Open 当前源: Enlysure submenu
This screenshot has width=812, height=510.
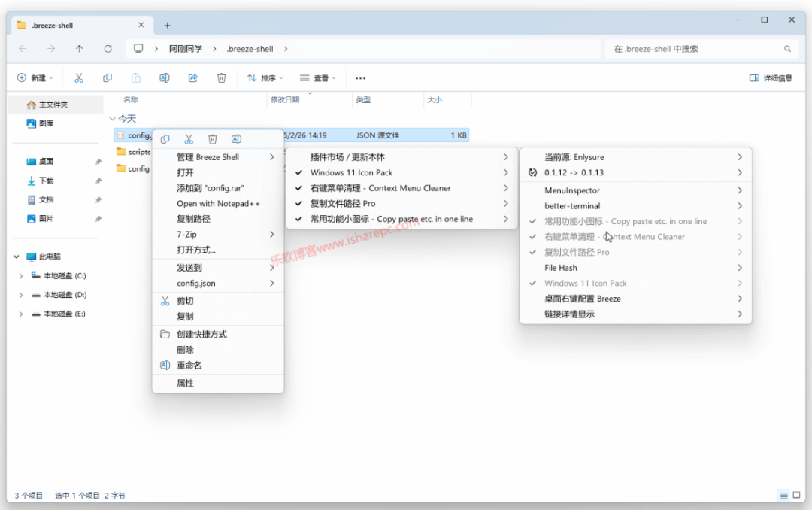coord(635,157)
